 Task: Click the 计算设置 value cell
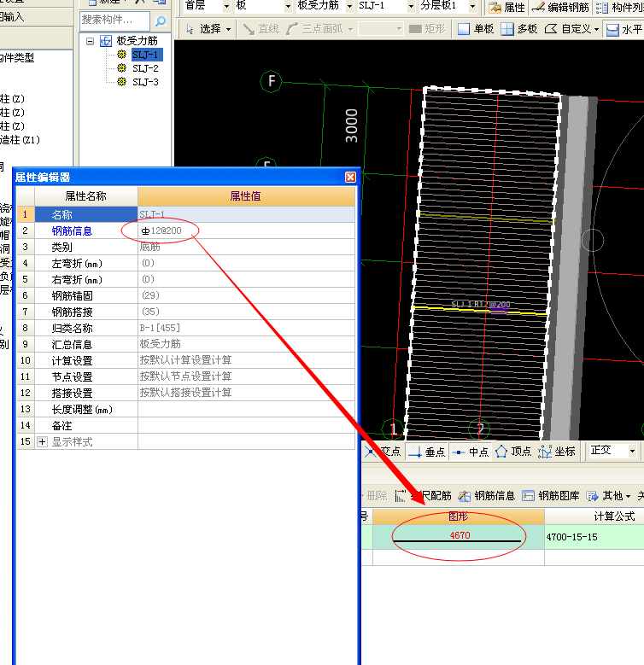(x=246, y=360)
